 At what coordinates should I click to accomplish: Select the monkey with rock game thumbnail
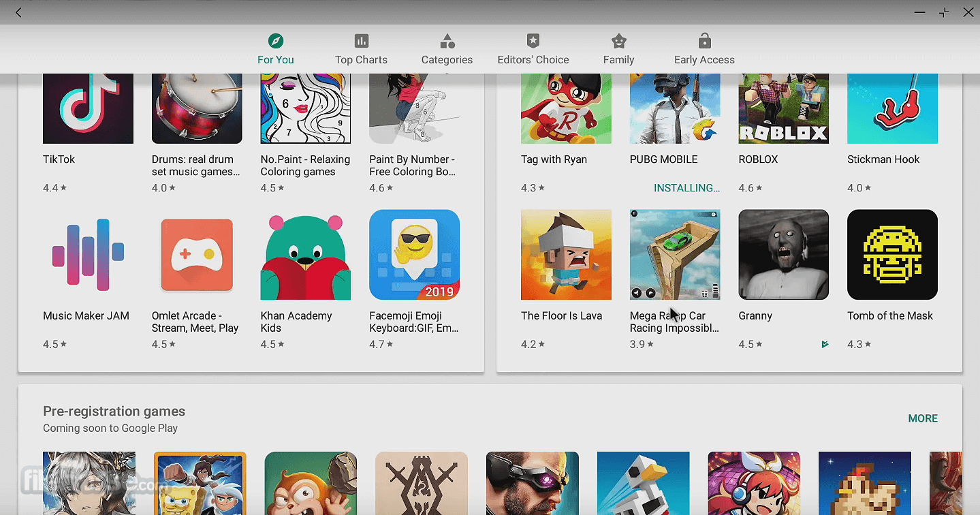pyautogui.click(x=311, y=483)
